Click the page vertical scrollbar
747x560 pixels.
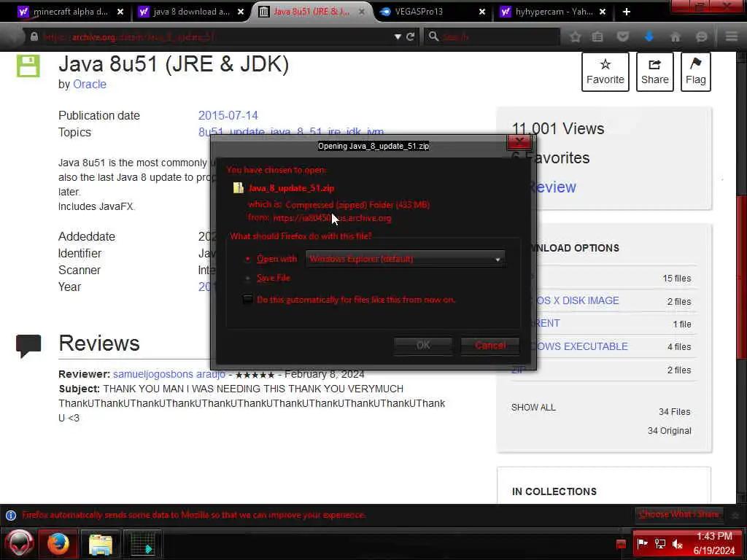pyautogui.click(x=741, y=276)
